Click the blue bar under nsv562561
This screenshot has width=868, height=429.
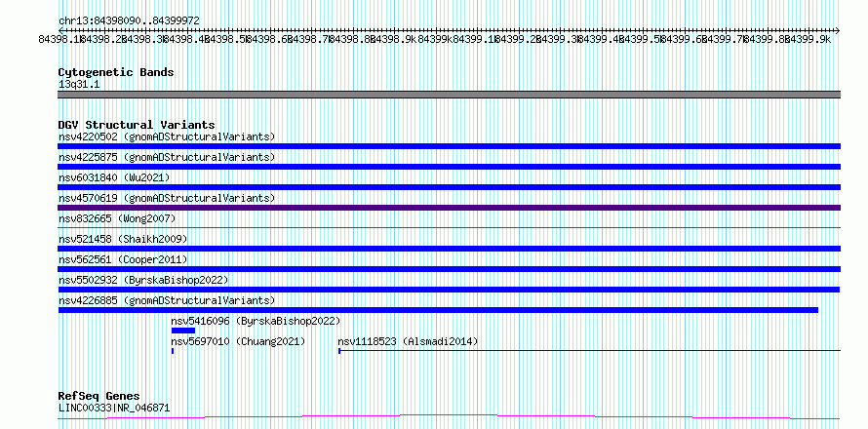point(449,269)
